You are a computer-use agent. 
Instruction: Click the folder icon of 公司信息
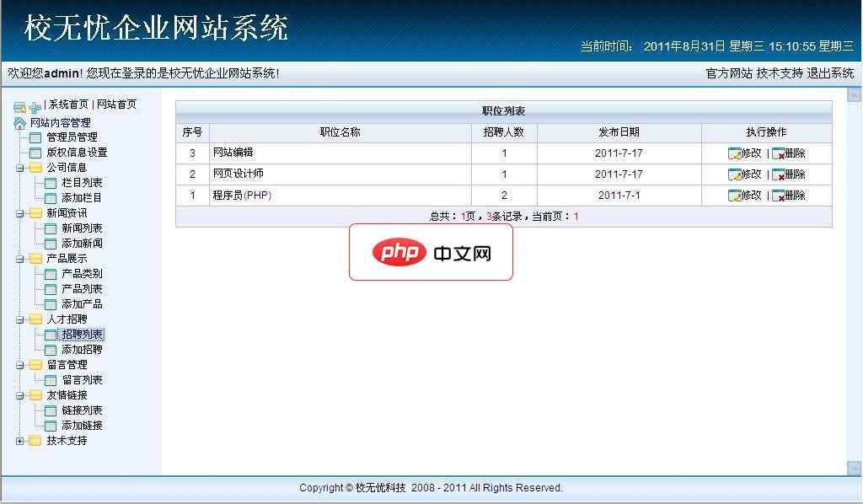click(x=35, y=167)
